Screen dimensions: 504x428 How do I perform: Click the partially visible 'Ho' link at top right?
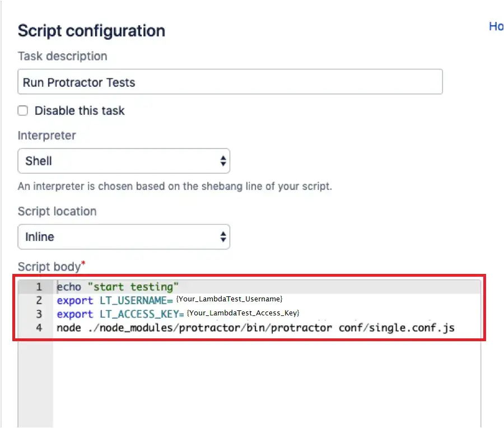(496, 26)
